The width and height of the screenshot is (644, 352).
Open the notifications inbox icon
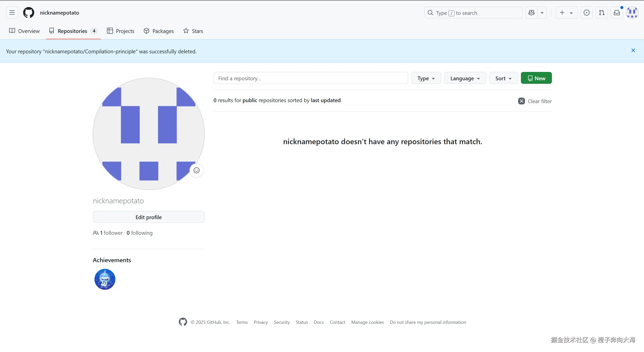[617, 13]
